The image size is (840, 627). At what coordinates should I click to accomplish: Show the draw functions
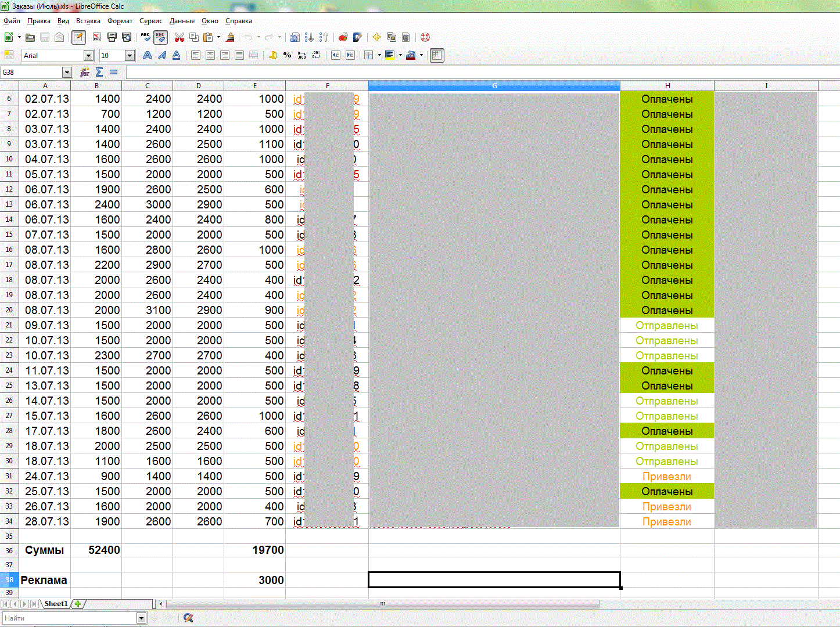click(357, 37)
